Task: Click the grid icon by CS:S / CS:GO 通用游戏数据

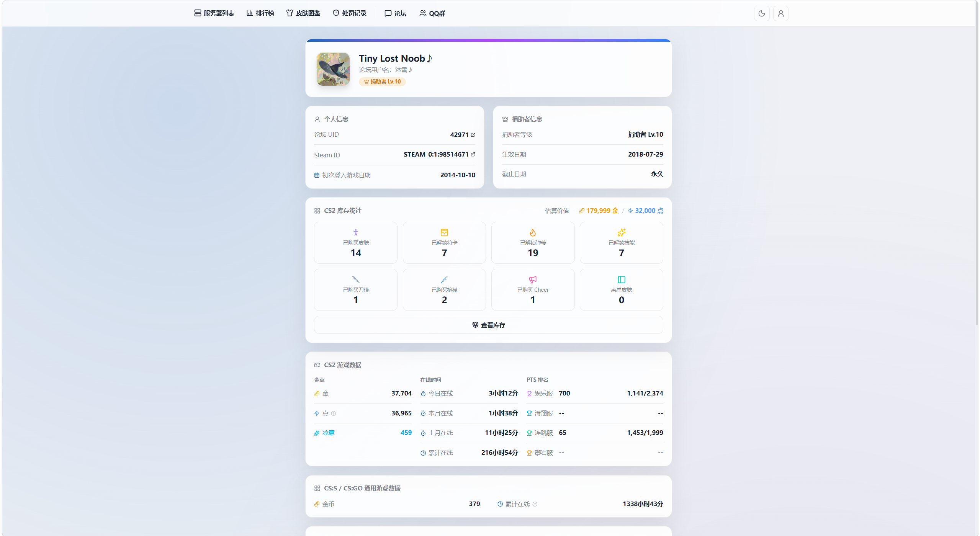Action: coord(317,489)
